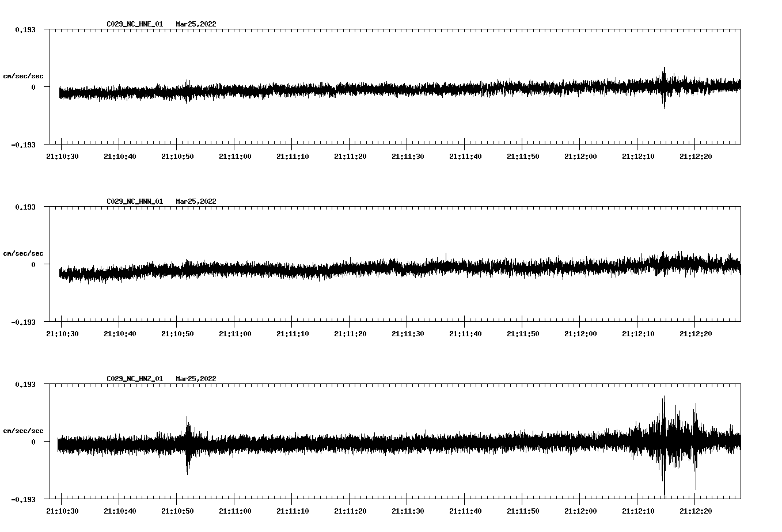Select the 21:11:00 time label on the HNE plot
This screenshot has width=782, height=532.
[x=235, y=157]
